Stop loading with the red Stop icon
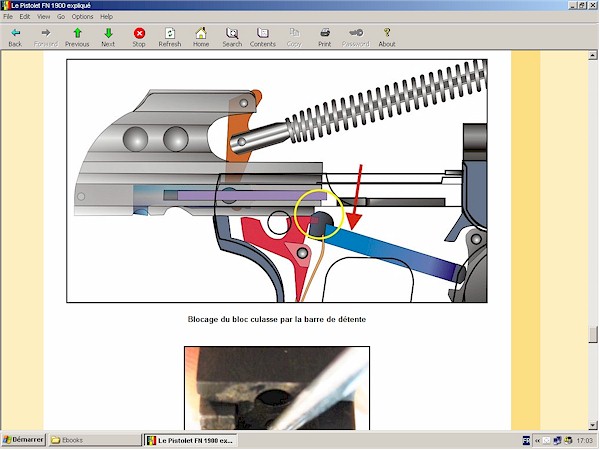600x450 pixels. [139, 37]
